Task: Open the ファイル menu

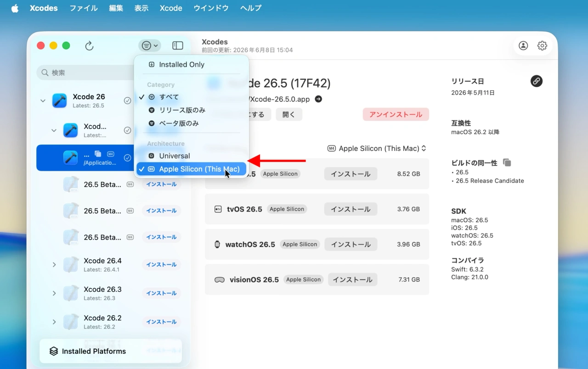Action: 84,8
